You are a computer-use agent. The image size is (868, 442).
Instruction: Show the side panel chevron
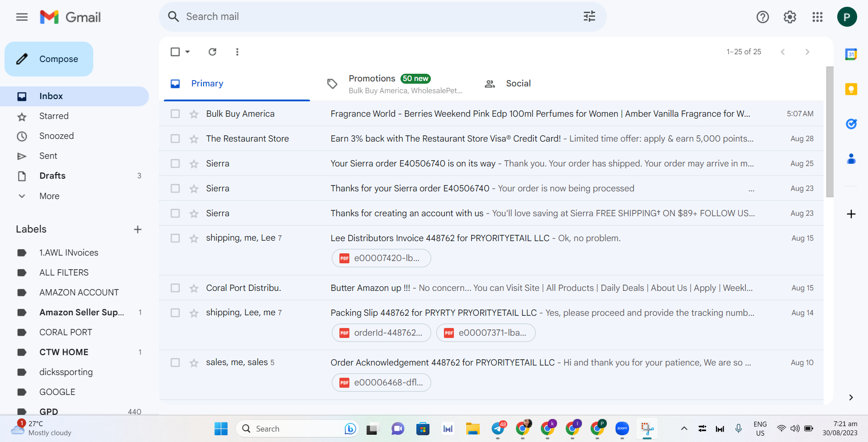pos(851,397)
